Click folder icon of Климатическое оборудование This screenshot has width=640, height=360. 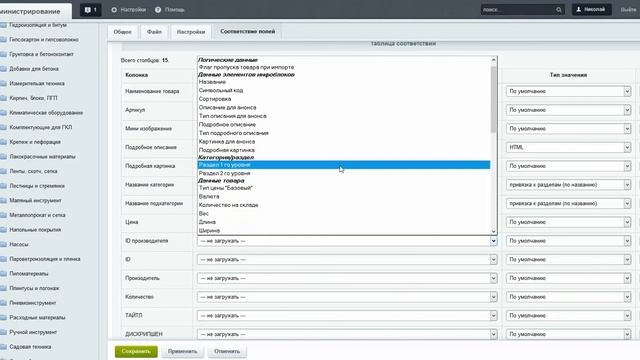click(x=3, y=113)
